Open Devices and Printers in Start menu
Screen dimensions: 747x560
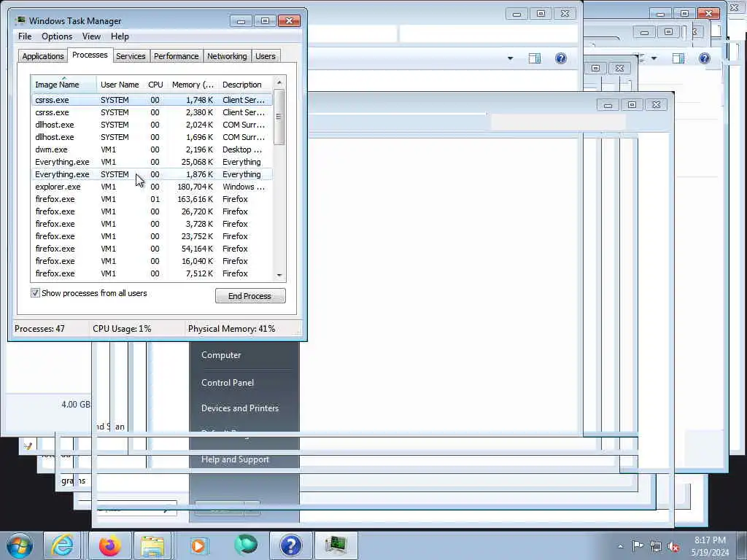pos(239,408)
